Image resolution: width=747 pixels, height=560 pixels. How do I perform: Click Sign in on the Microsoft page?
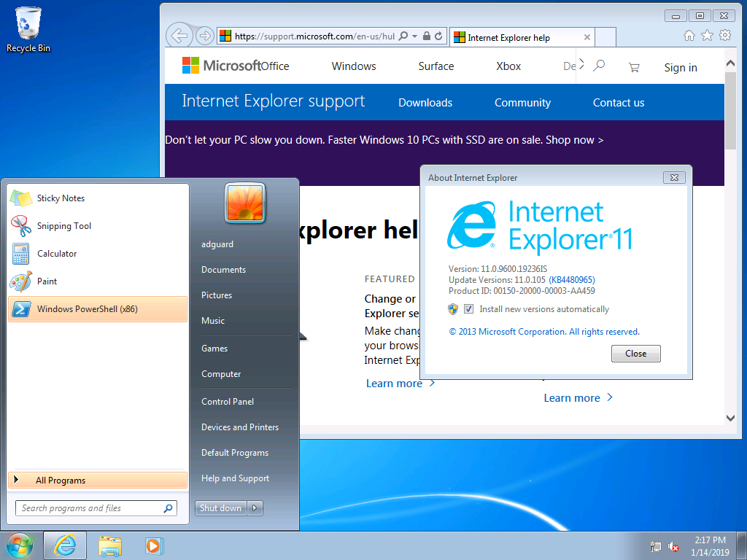[681, 68]
